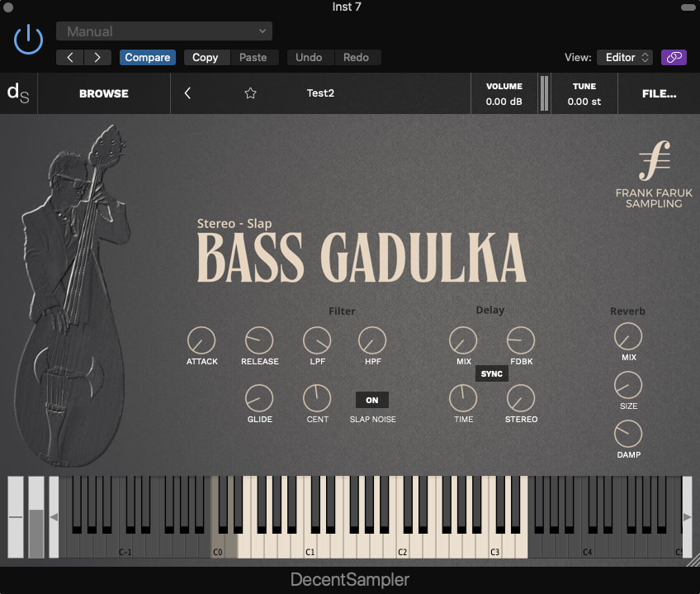Toggle the purple link icon near View

point(674,57)
